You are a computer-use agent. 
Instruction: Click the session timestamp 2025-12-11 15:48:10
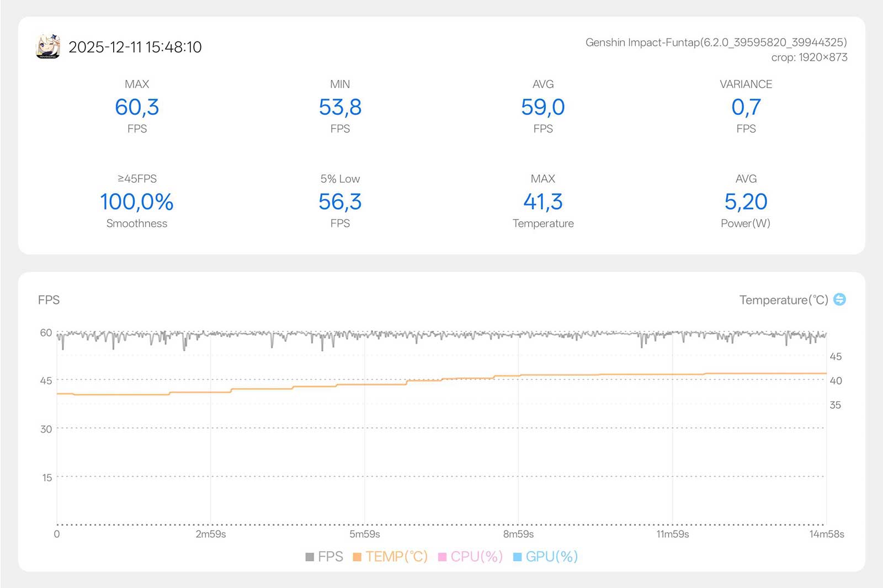tap(135, 47)
